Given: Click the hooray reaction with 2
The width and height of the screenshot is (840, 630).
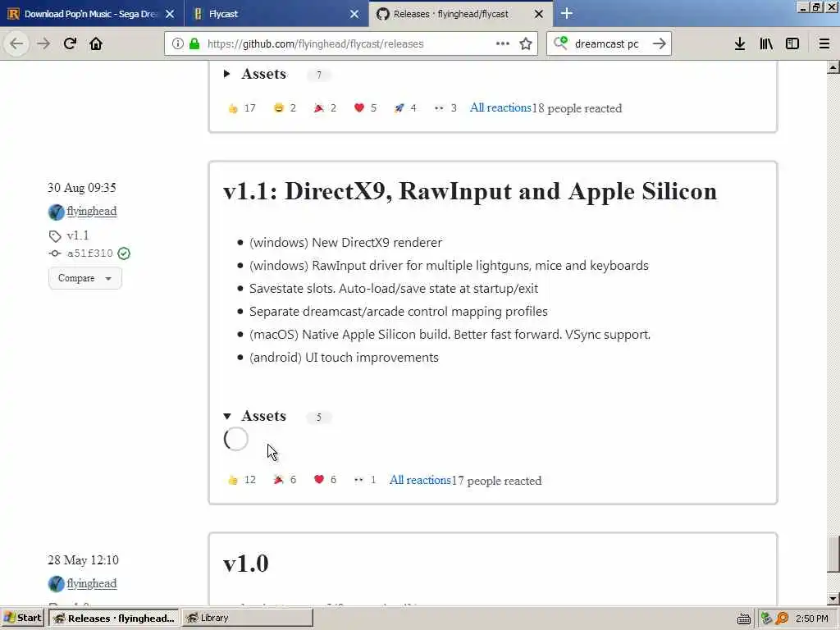Looking at the screenshot, I should tap(325, 108).
